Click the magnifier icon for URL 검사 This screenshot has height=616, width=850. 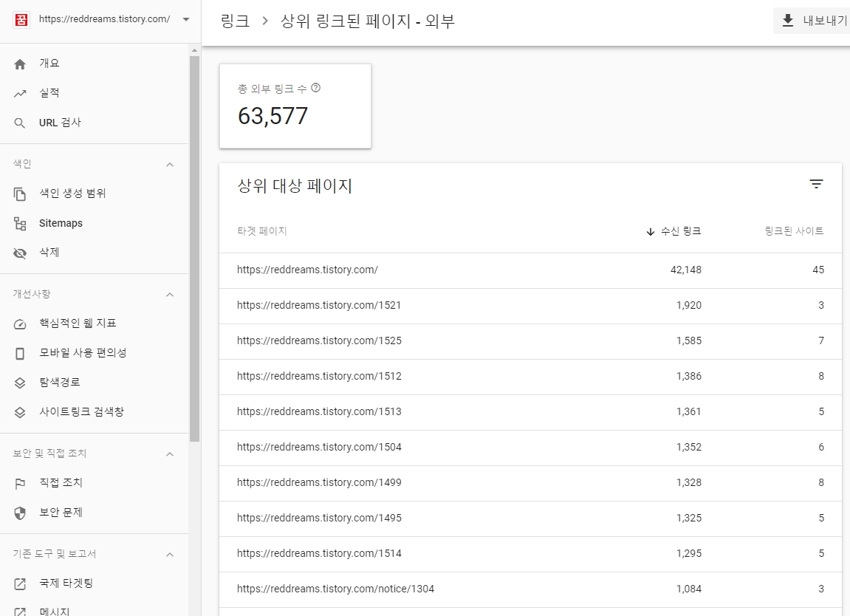point(19,123)
